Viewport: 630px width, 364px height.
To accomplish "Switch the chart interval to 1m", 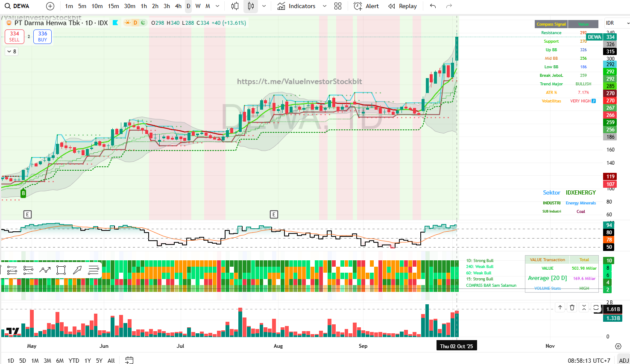I will [x=69, y=6].
